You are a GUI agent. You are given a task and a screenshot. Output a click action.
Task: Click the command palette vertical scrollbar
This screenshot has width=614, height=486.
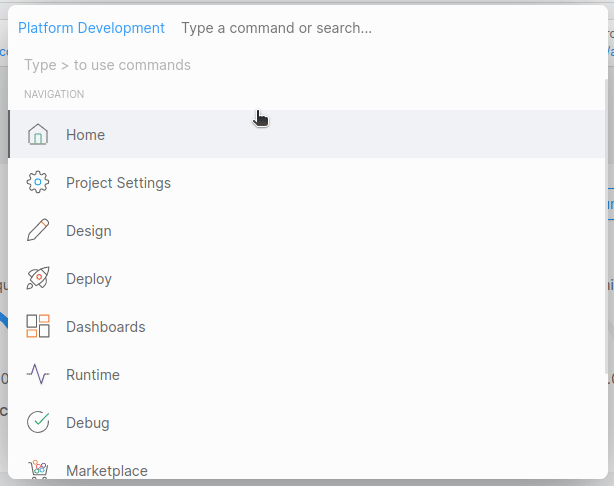point(607,226)
